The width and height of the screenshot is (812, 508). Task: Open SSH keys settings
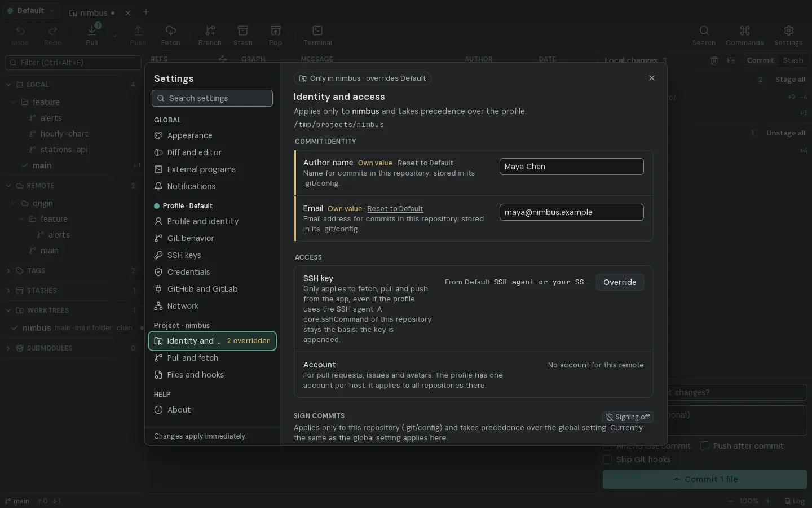212,255
